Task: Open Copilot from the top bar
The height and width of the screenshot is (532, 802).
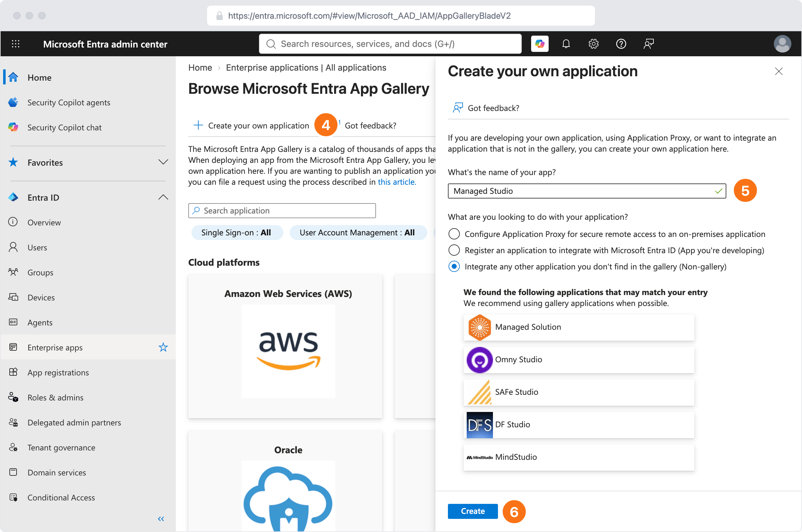Action: (x=540, y=44)
